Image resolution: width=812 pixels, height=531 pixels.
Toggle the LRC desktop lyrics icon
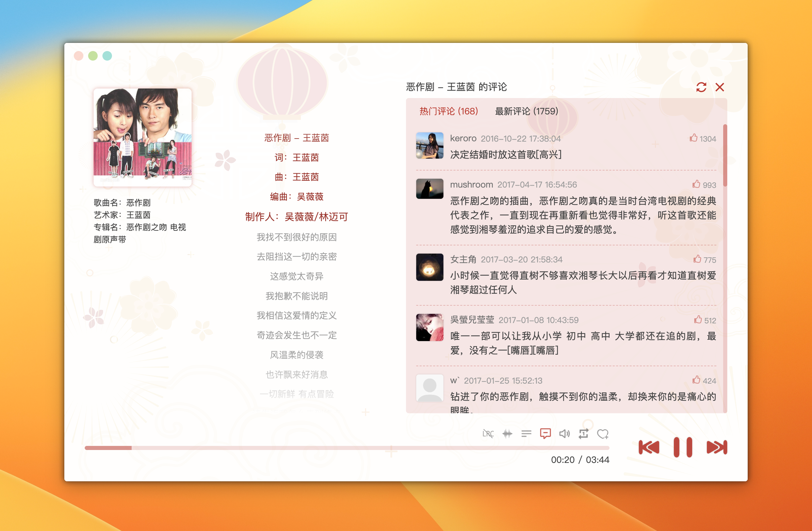tap(488, 434)
